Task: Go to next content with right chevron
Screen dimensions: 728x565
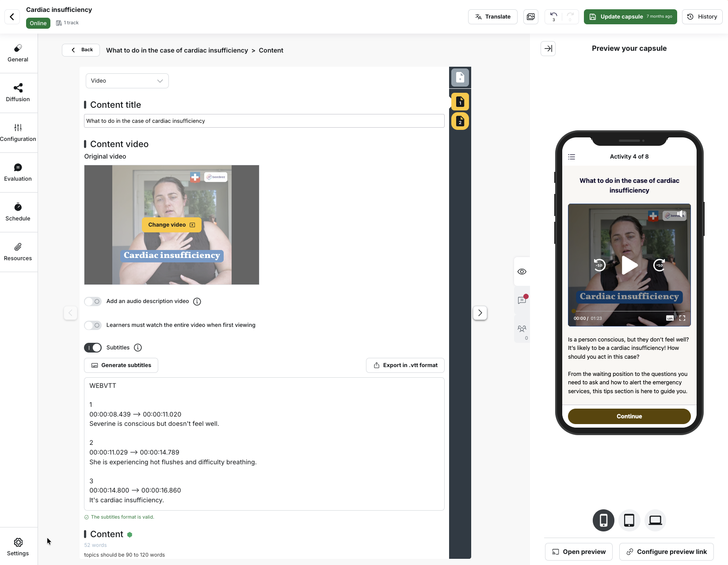Action: click(x=480, y=313)
